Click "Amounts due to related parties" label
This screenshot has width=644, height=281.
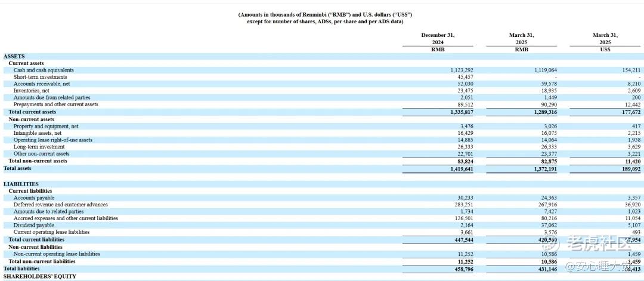coord(48,211)
